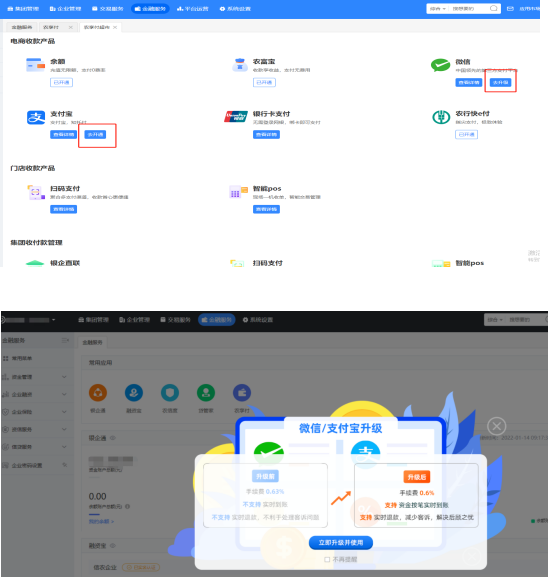Image resolution: width=548 pixels, height=577 pixels.
Task: Click the search field in dark bottom header
Action: click(526, 320)
